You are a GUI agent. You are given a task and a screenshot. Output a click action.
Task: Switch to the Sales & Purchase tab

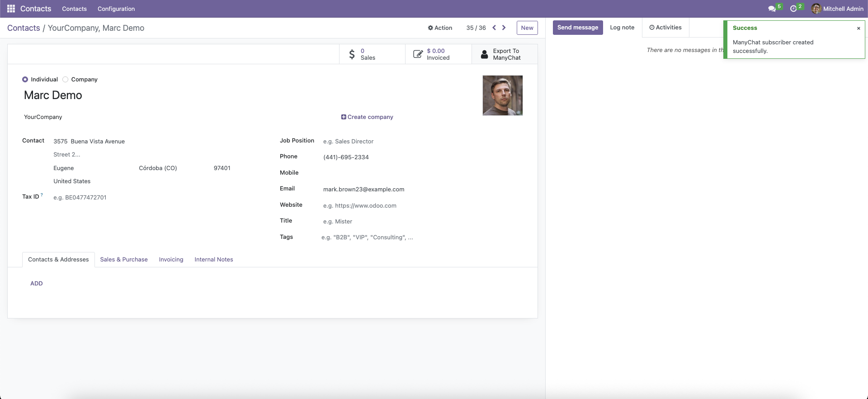click(124, 259)
